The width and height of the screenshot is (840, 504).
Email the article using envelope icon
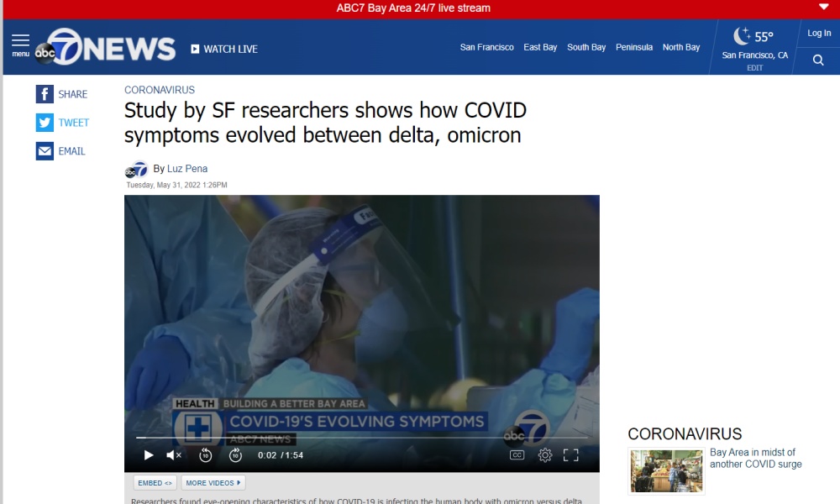tap(45, 151)
